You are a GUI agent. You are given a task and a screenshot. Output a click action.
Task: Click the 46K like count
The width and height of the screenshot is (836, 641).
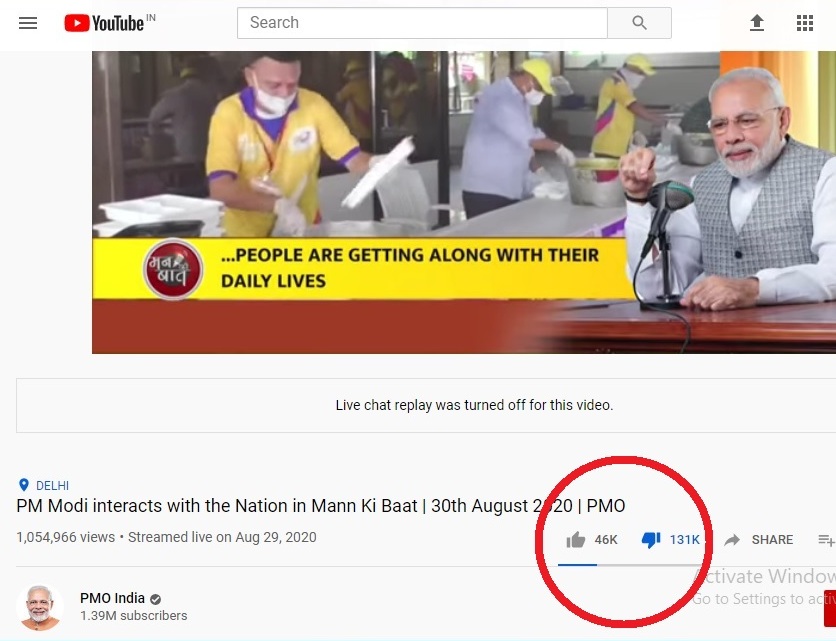[x=606, y=540]
